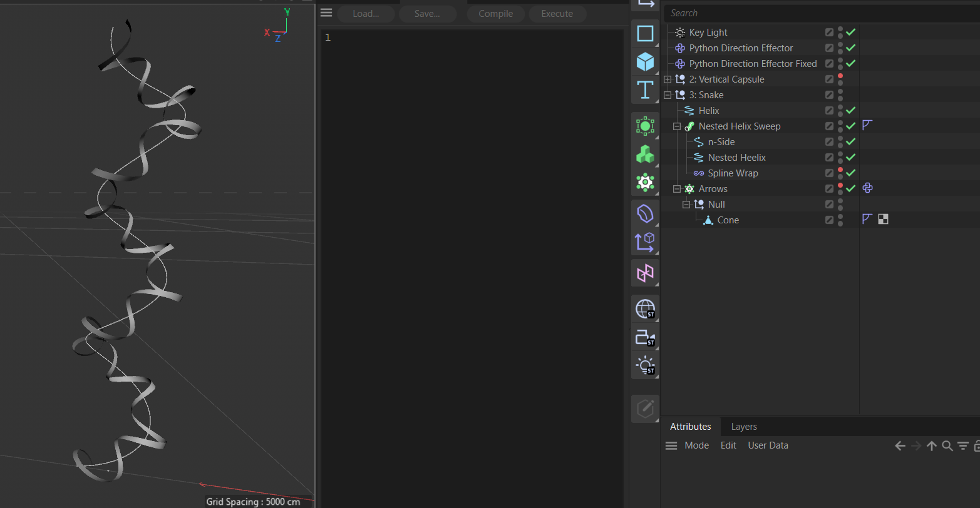Open script panel hamburger menu
The height and width of the screenshot is (508, 980).
point(326,13)
